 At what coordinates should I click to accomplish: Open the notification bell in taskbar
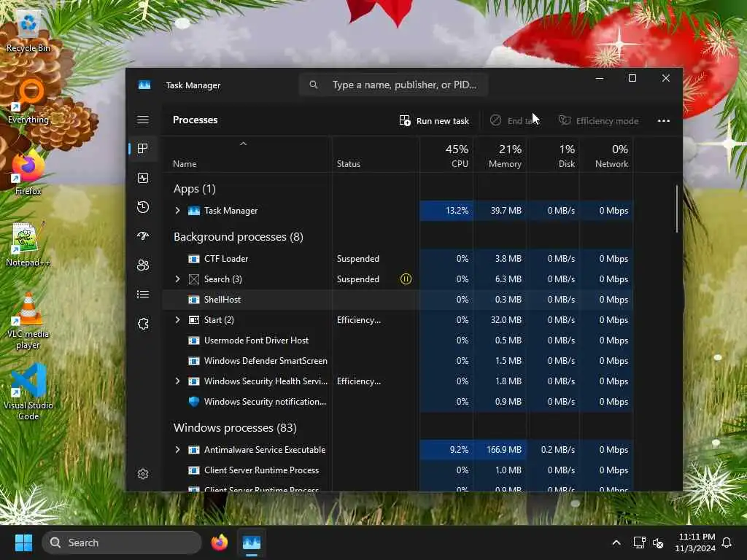click(x=727, y=542)
